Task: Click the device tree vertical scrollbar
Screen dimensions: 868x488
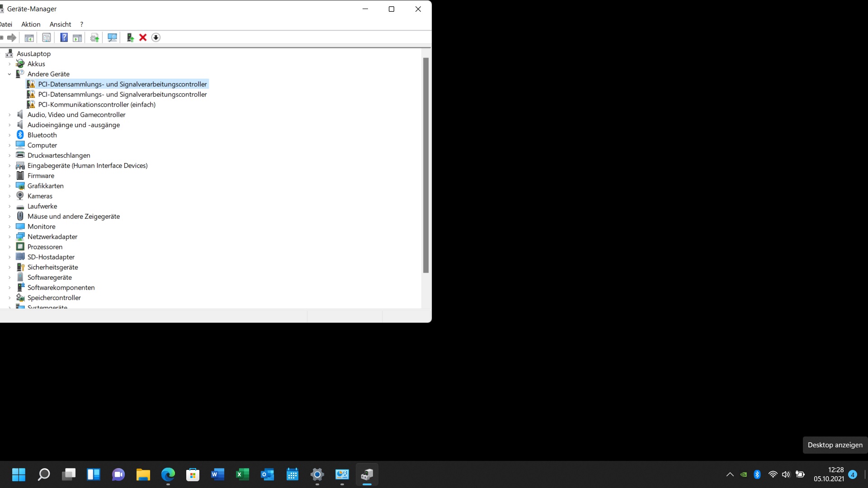Action: (425, 165)
